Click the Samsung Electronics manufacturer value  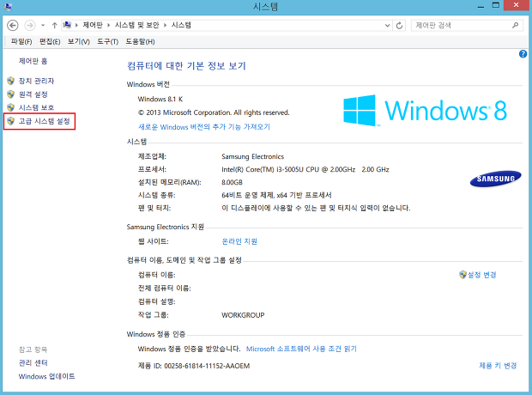click(252, 156)
